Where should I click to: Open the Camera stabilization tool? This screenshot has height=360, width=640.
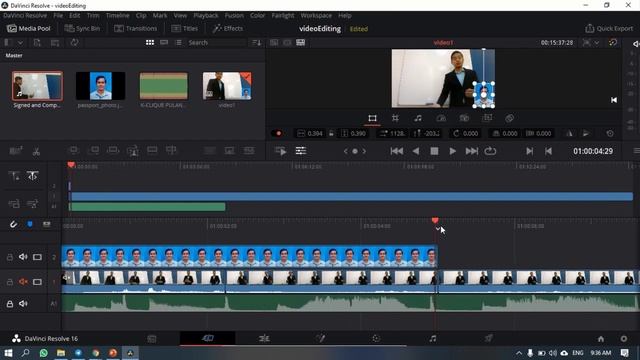point(464,118)
